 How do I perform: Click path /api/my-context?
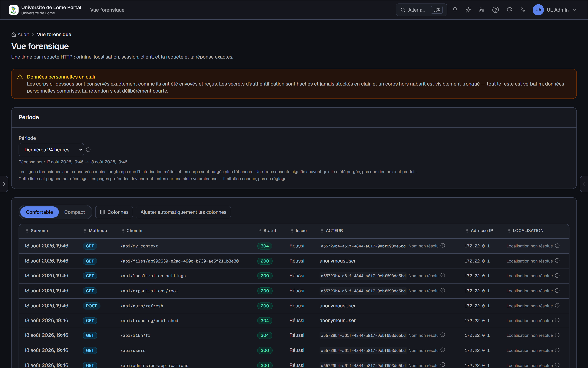[x=139, y=246]
